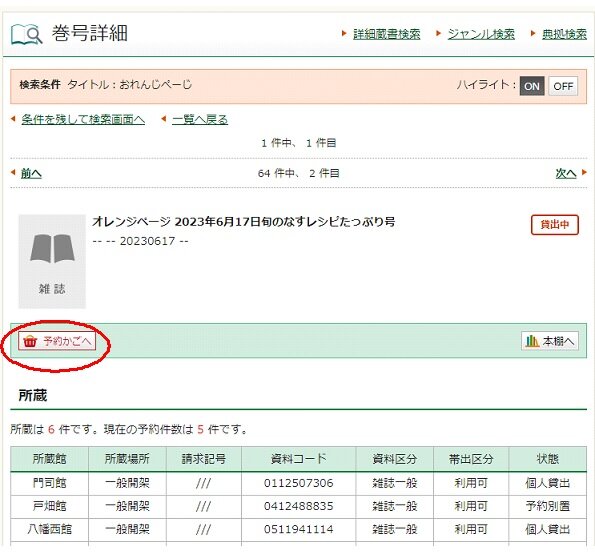This screenshot has width=595, height=553.
Task: Click the holdings count sentence 所蔵は 6 件です
Action: coord(55,429)
